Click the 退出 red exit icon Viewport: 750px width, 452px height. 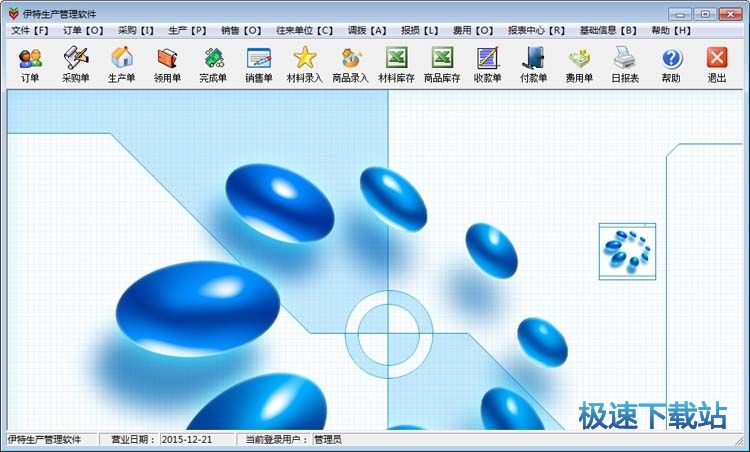click(717, 65)
